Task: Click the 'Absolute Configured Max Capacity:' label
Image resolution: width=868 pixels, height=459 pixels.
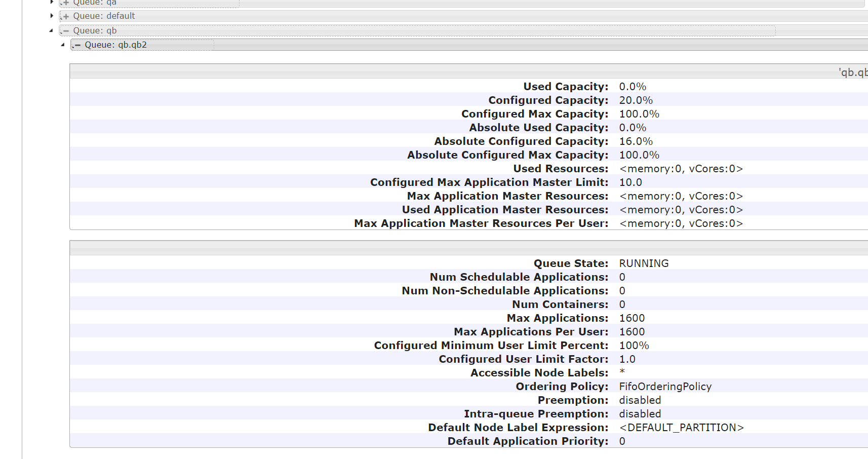Action: point(508,155)
